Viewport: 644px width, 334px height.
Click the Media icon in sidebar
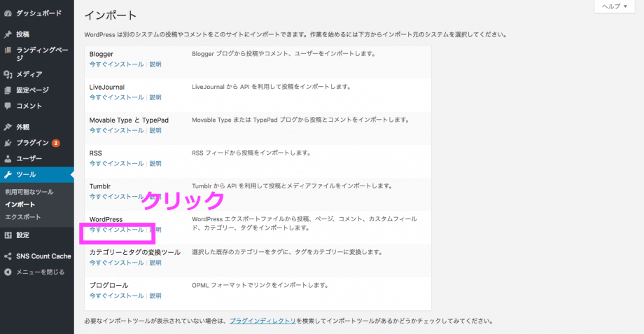[x=8, y=74]
